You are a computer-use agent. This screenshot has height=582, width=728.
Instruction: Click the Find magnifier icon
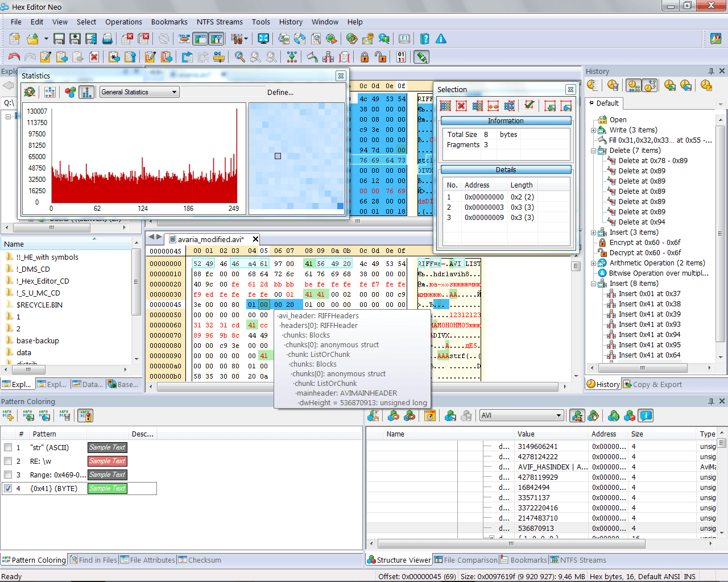240,57
